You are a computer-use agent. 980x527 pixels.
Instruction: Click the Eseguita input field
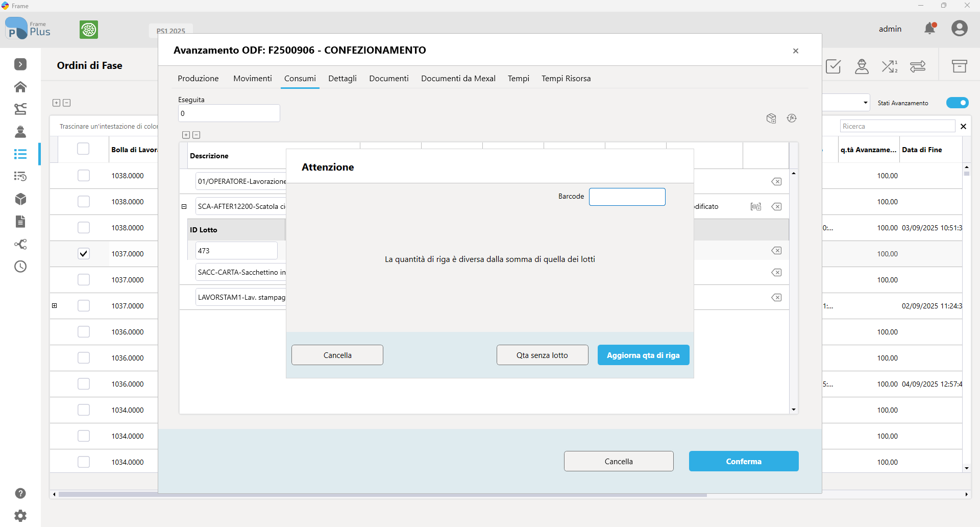pyautogui.click(x=229, y=113)
